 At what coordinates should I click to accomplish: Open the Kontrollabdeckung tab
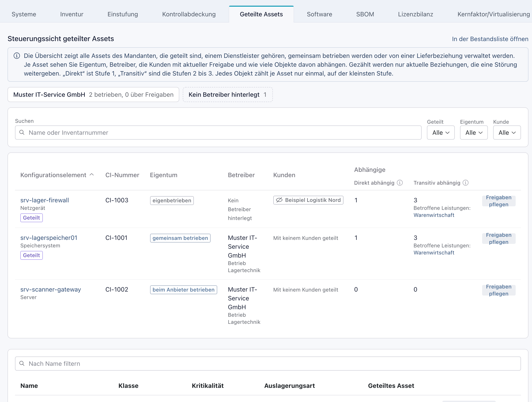point(189,14)
